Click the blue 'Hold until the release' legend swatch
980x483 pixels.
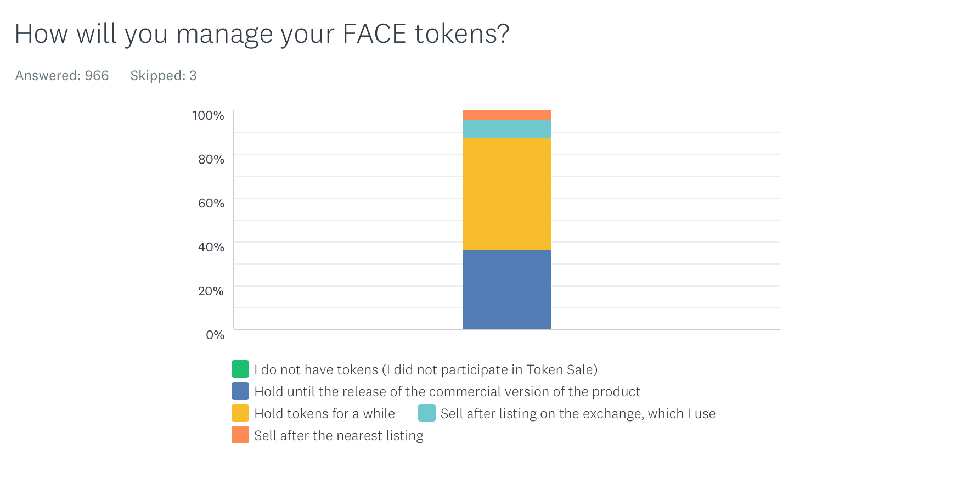coord(240,391)
